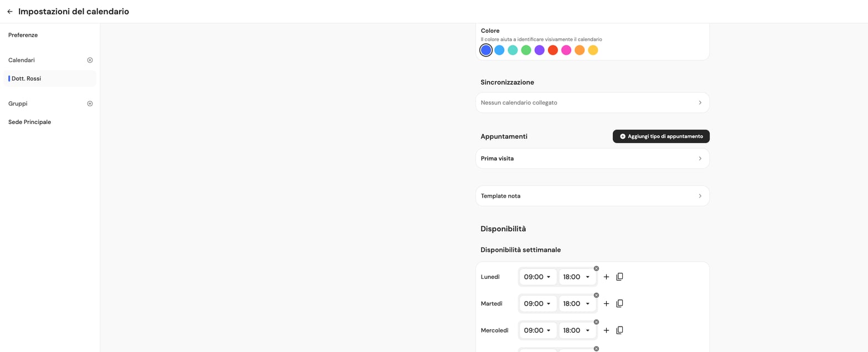The image size is (868, 352).
Task: Go back using the arrow beside Impostazioni del calendario
Action: coord(9,12)
